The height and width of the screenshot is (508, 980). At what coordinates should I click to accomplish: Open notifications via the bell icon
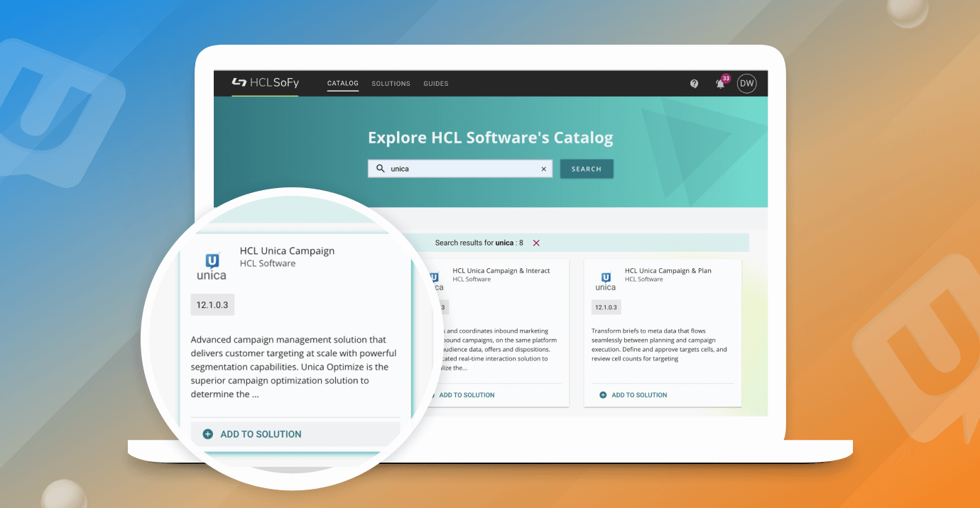point(719,84)
